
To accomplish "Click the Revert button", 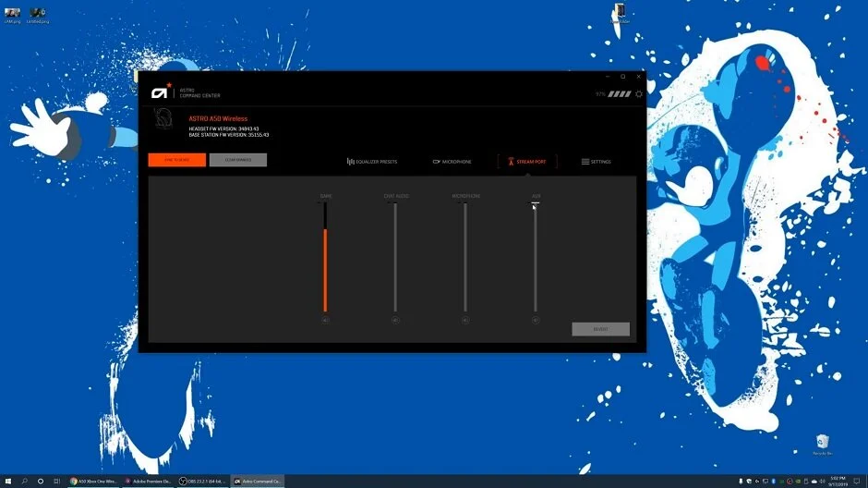I will 600,329.
